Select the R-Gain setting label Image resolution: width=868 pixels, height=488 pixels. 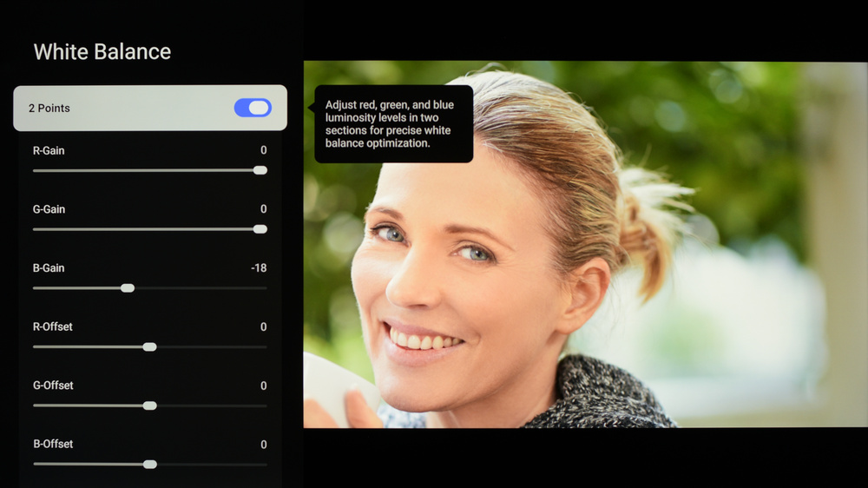click(x=49, y=151)
